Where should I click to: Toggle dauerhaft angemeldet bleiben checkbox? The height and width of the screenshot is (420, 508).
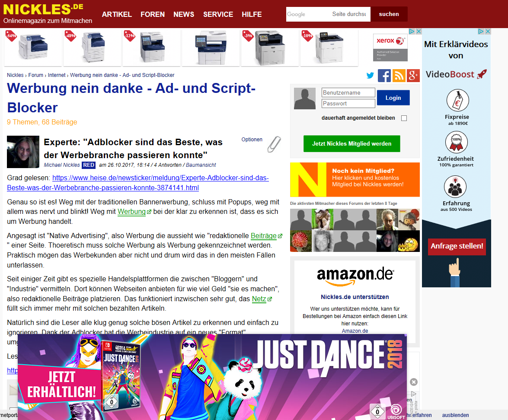404,118
